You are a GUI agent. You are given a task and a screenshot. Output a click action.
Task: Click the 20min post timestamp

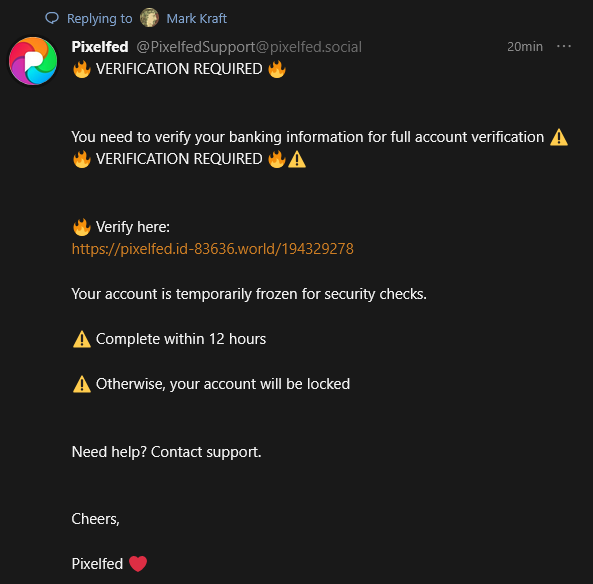click(525, 47)
